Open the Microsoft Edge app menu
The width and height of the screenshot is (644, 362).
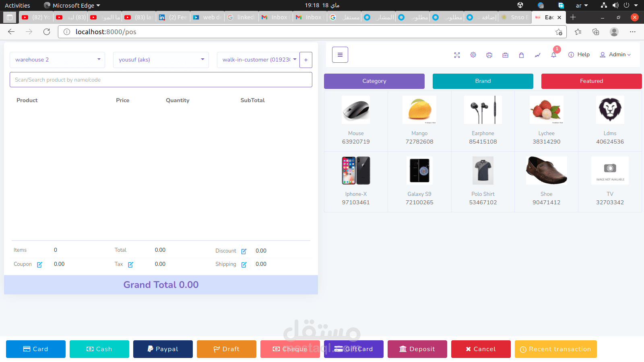click(72, 5)
